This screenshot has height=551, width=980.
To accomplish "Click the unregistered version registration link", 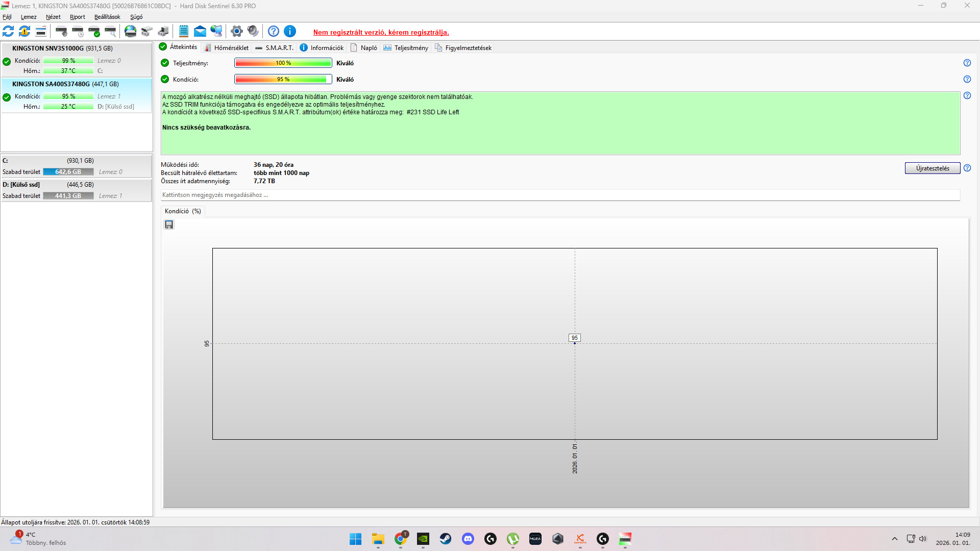I will click(381, 32).
